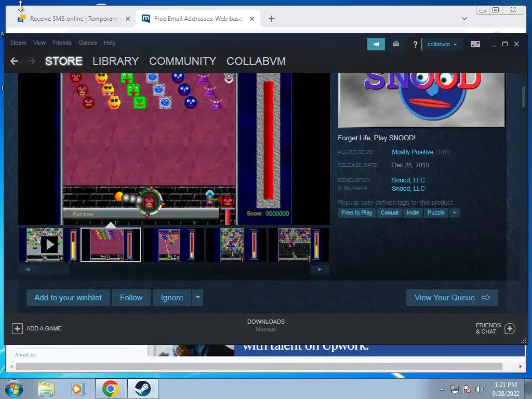Go to the STORE section

pos(64,61)
